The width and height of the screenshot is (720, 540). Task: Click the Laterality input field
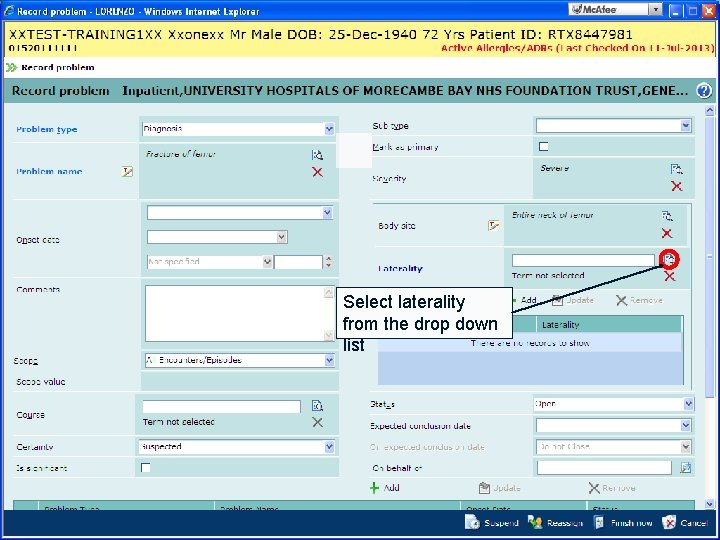(583, 260)
